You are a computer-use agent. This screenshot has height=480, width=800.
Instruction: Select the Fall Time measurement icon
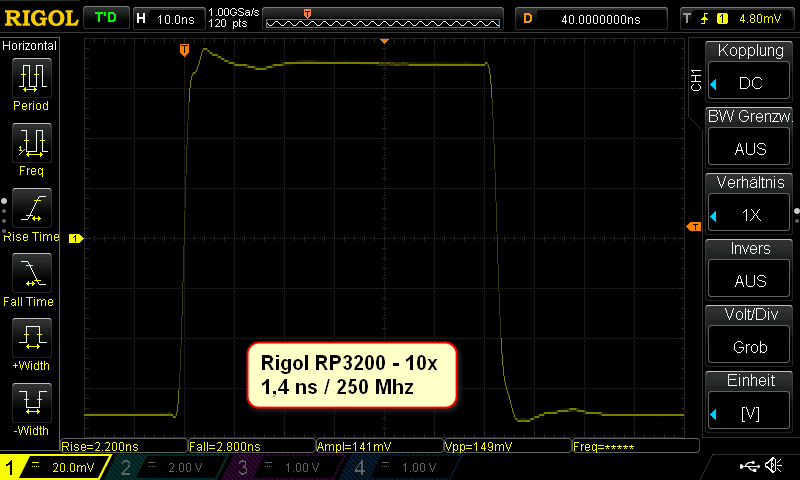[x=32, y=273]
